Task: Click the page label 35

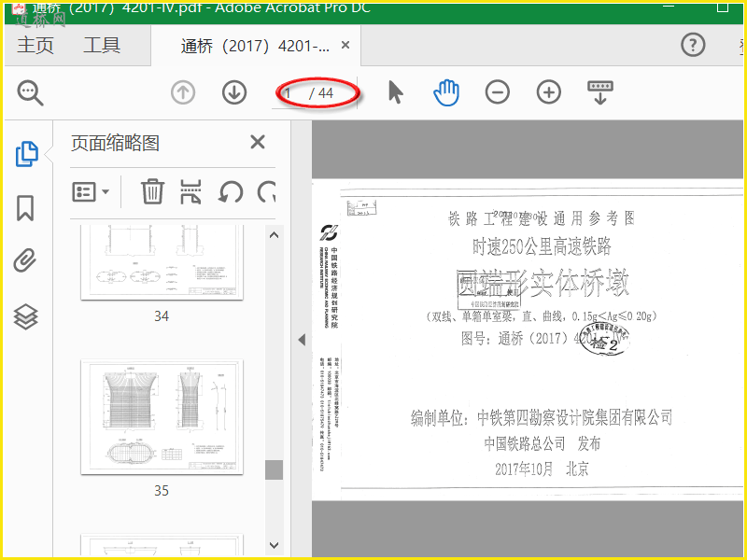Action: 162,491
